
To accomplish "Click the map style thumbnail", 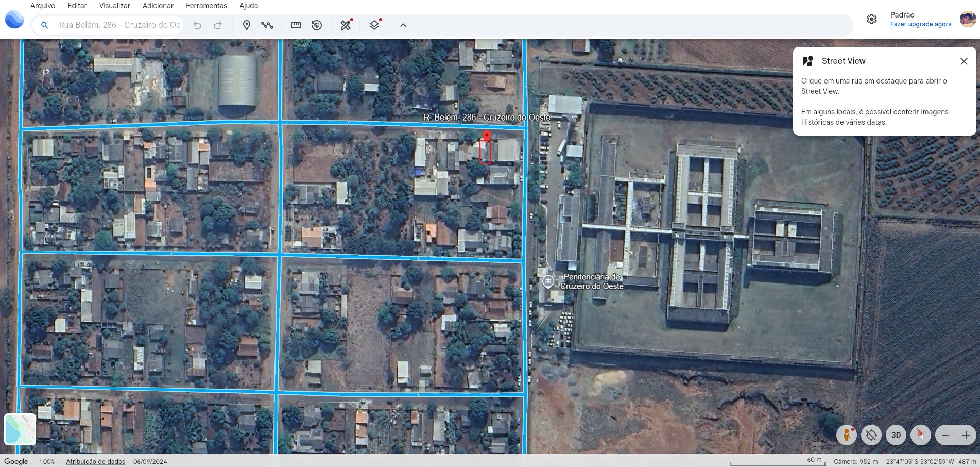I will pyautogui.click(x=20, y=429).
